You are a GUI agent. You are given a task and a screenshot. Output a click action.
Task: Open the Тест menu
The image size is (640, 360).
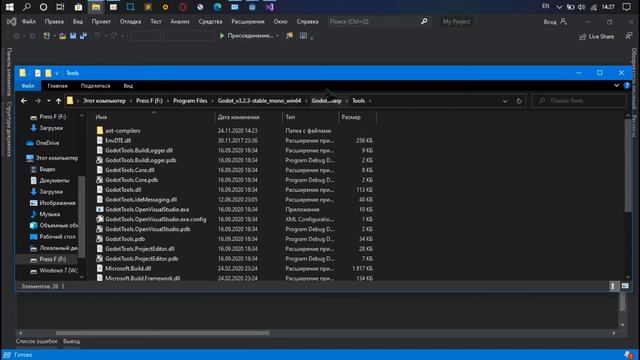(x=156, y=22)
